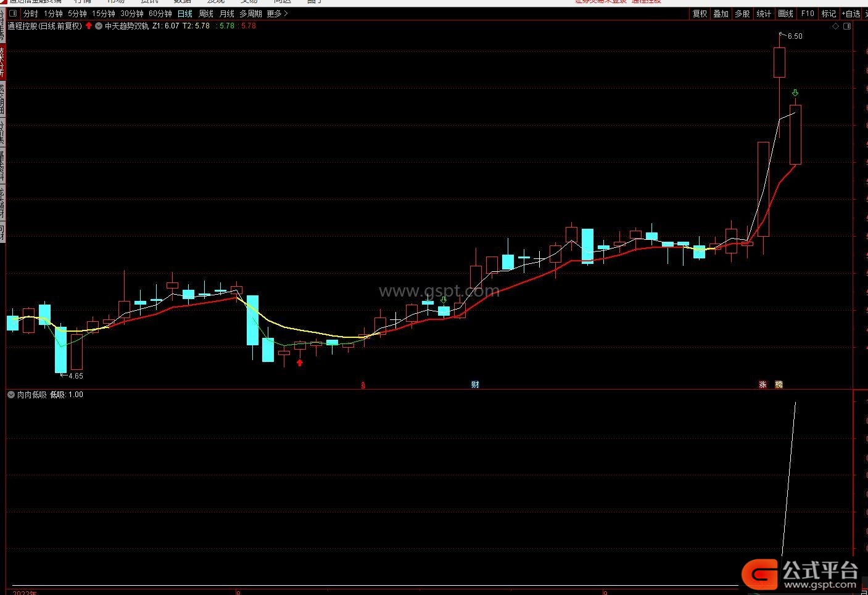Expand the 更多 period options
Screen dimensions: 868x595
coord(277,14)
